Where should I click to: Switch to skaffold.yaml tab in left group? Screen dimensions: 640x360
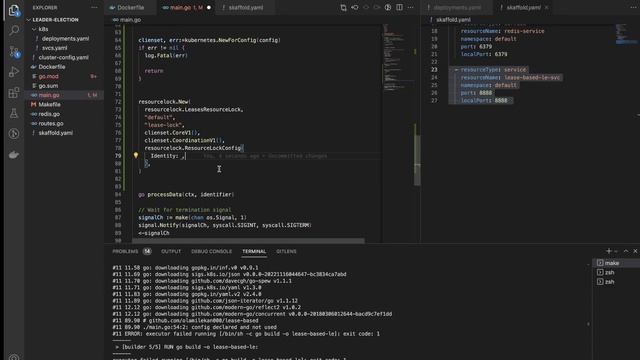pyautogui.click(x=245, y=7)
